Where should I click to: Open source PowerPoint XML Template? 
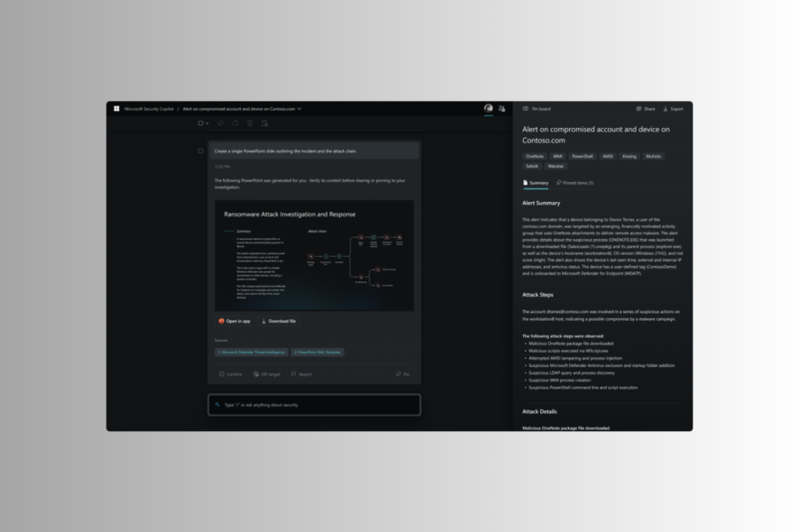point(317,353)
